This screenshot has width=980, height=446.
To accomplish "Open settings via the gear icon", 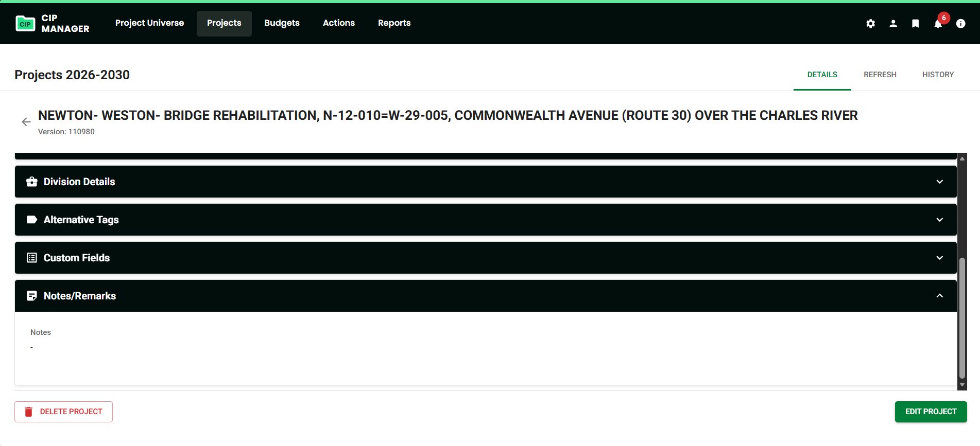I will pos(870,24).
